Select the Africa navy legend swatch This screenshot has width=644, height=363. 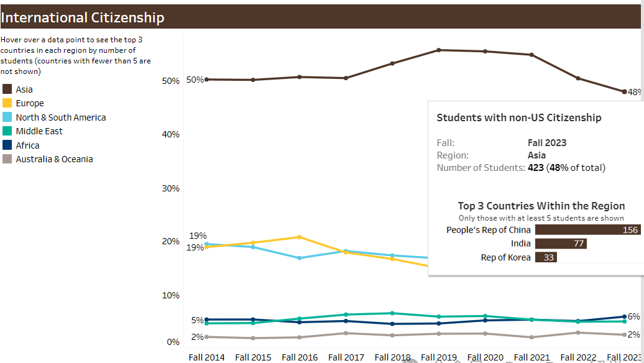click(7, 145)
